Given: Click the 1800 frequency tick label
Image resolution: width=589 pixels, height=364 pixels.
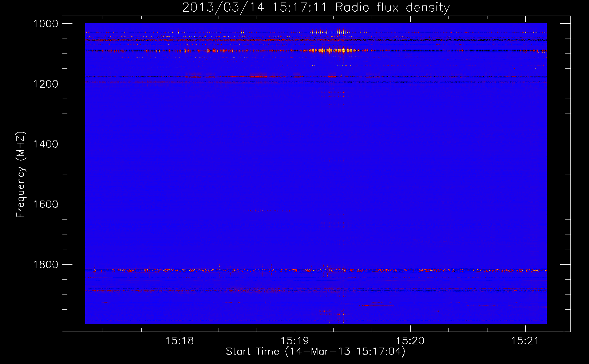Looking at the screenshot, I should (x=46, y=265).
